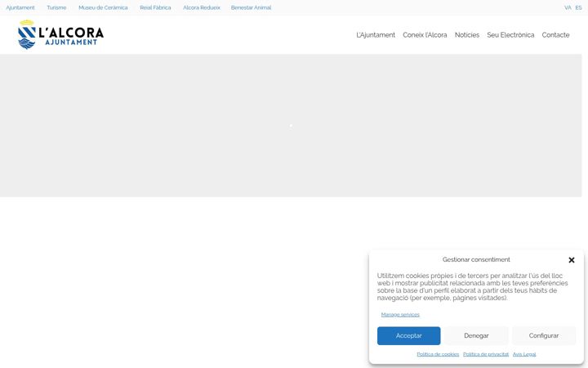This screenshot has width=588, height=368.
Task: Visit Alcora Redueix site link
Action: (202, 7)
